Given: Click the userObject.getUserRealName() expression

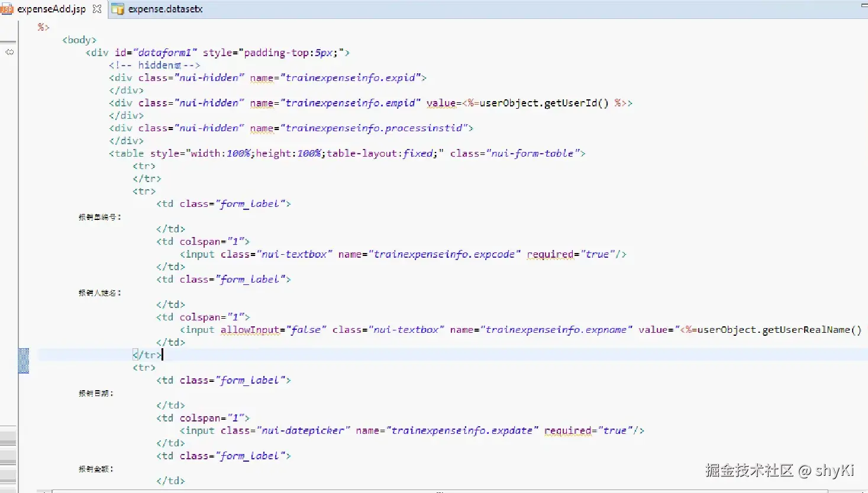Looking at the screenshot, I should coord(779,330).
